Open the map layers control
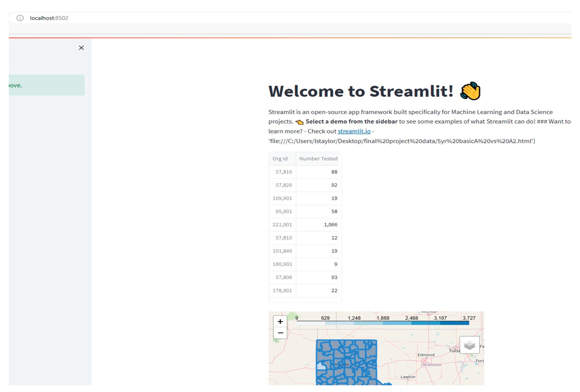The image size is (580, 392). [x=469, y=345]
